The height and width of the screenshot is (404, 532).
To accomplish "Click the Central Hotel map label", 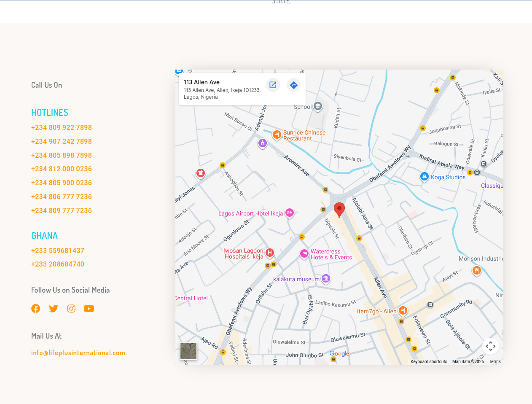I will [192, 298].
